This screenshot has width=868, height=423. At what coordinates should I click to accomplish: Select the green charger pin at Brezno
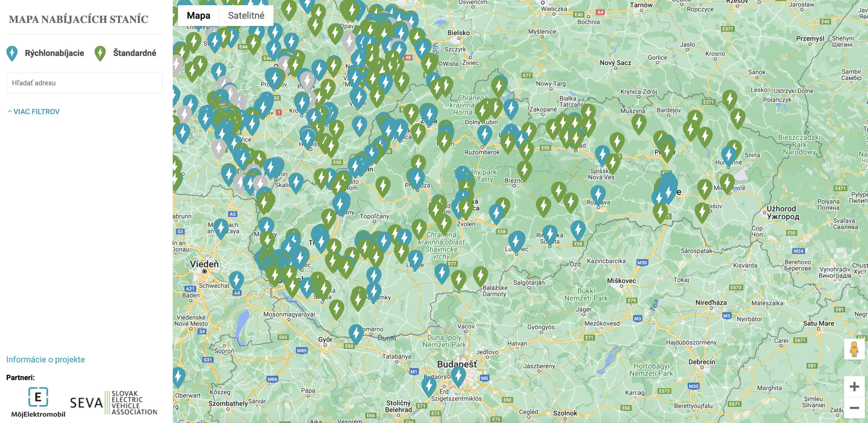tap(525, 170)
